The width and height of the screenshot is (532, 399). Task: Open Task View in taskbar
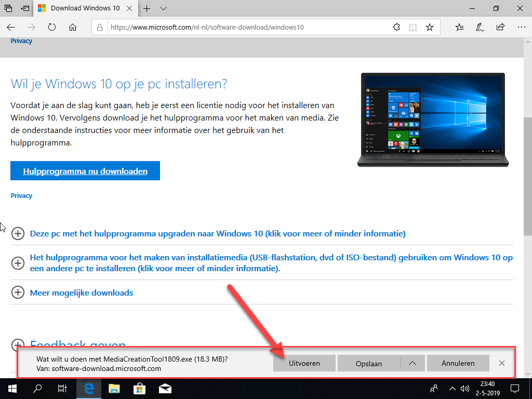pyautogui.click(x=62, y=389)
